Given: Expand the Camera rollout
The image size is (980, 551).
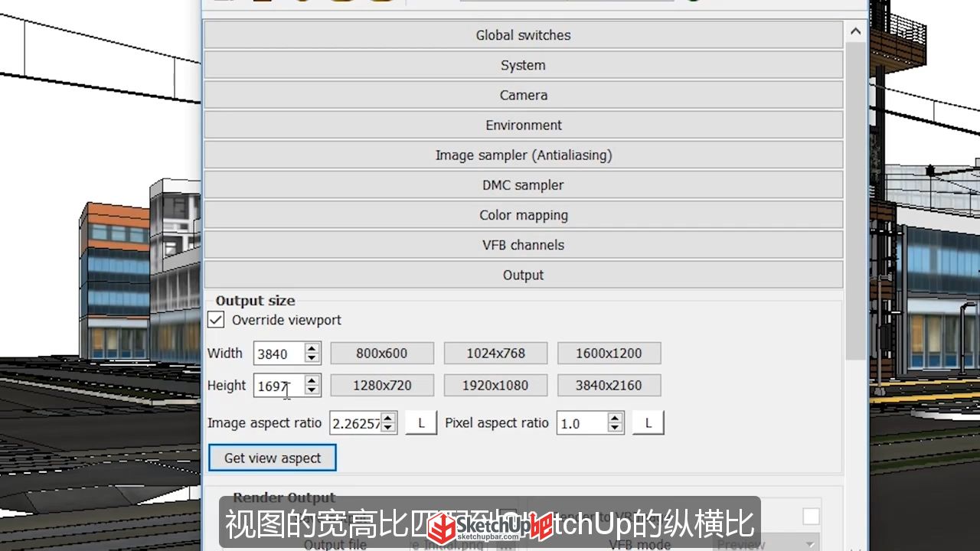Looking at the screenshot, I should pyautogui.click(x=523, y=95).
